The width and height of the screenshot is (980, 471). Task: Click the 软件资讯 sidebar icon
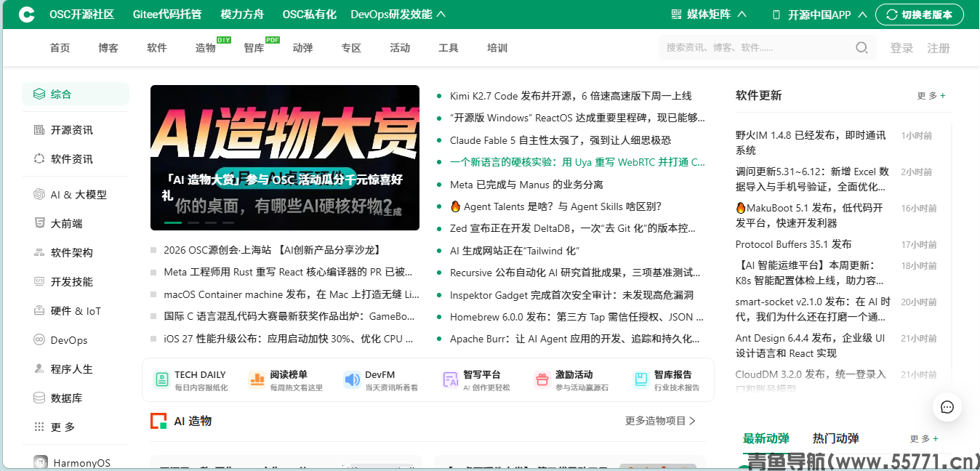(x=39, y=158)
